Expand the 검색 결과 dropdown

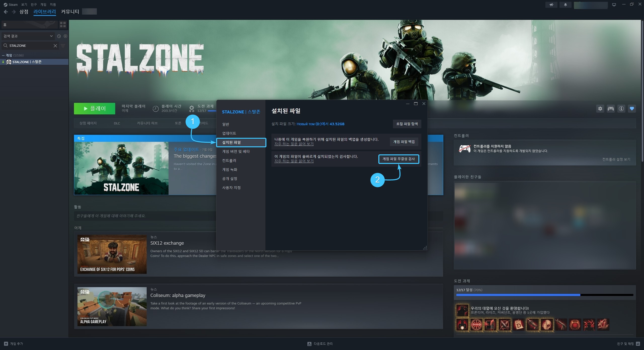[x=28, y=36]
